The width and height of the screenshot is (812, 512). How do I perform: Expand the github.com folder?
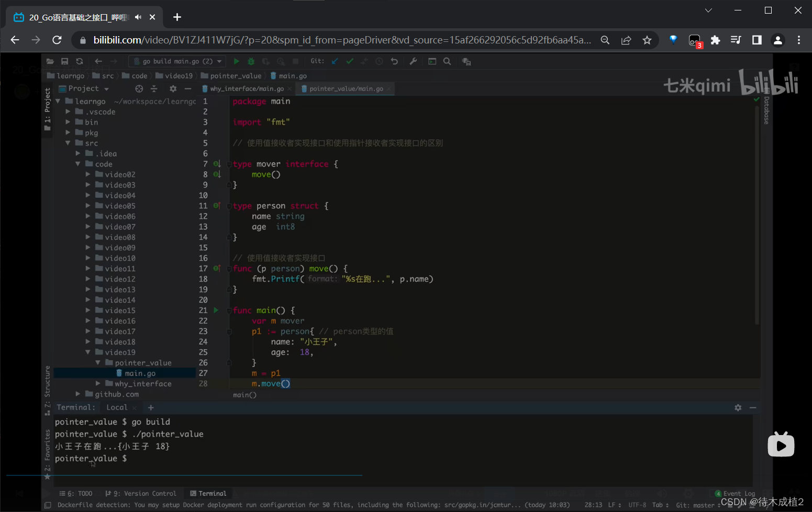[x=78, y=394]
